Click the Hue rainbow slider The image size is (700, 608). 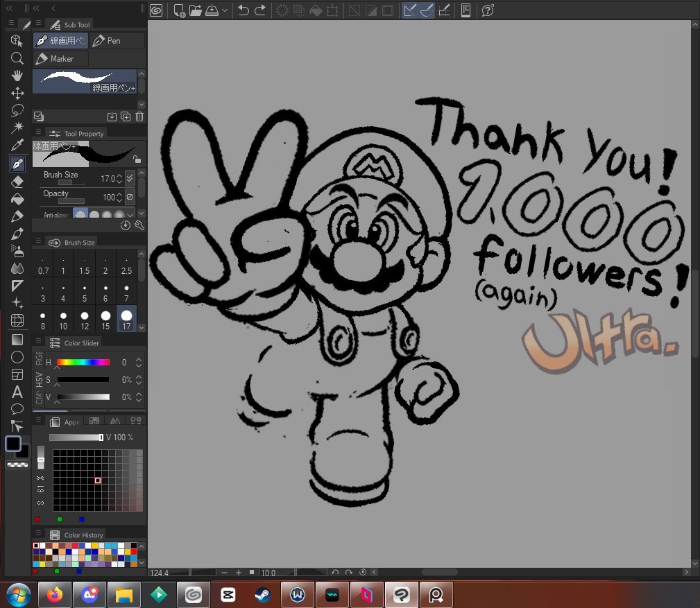click(x=83, y=362)
